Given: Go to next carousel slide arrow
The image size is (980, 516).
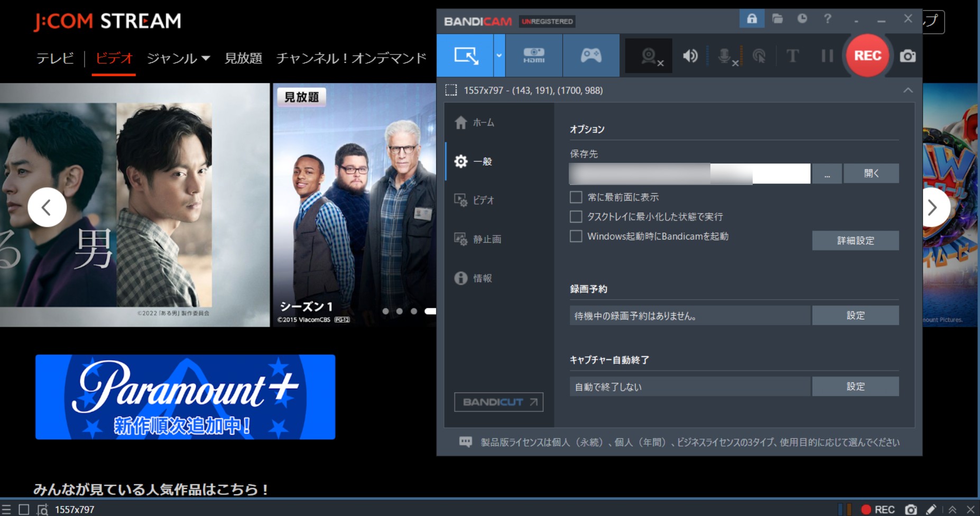Looking at the screenshot, I should coord(933,207).
